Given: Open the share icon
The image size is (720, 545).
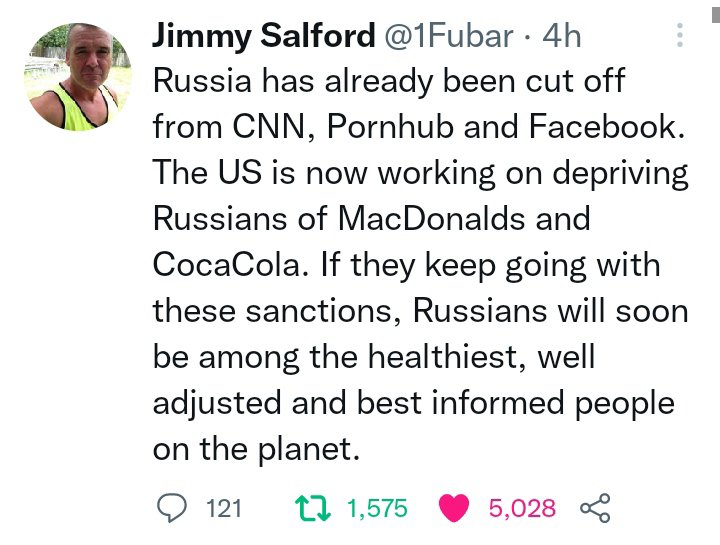Looking at the screenshot, I should point(595,508).
